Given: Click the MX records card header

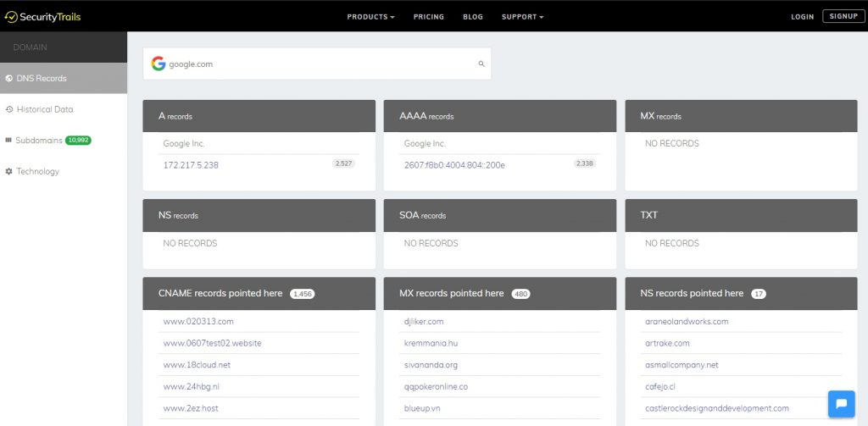Looking at the screenshot, I should click(741, 116).
